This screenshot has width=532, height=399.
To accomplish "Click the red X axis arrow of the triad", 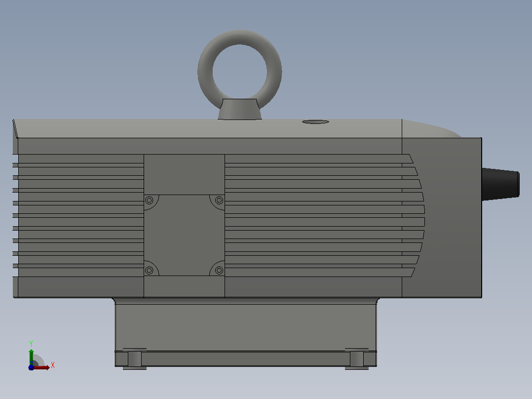I will coord(41,367).
